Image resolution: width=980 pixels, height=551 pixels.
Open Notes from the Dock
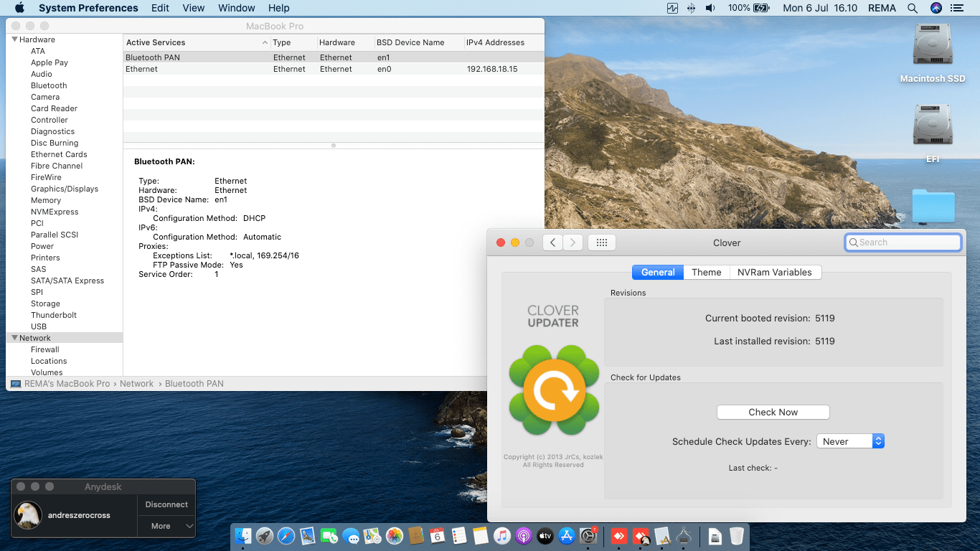tap(481, 536)
